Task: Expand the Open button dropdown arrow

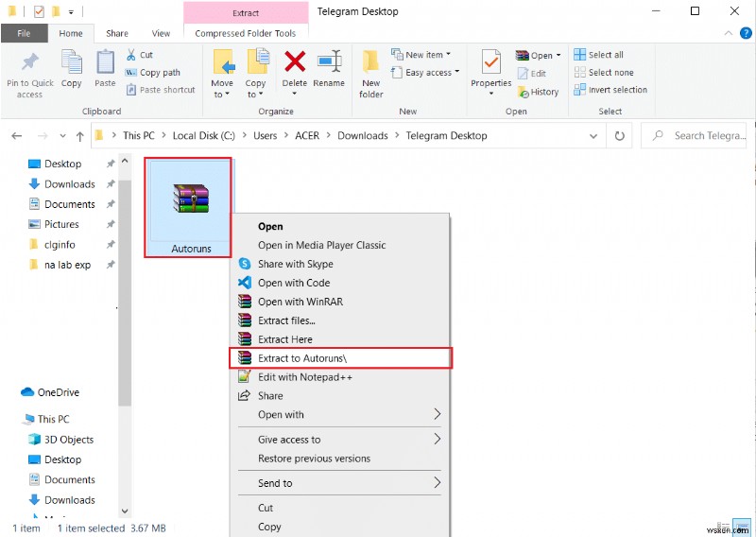Action: (558, 55)
